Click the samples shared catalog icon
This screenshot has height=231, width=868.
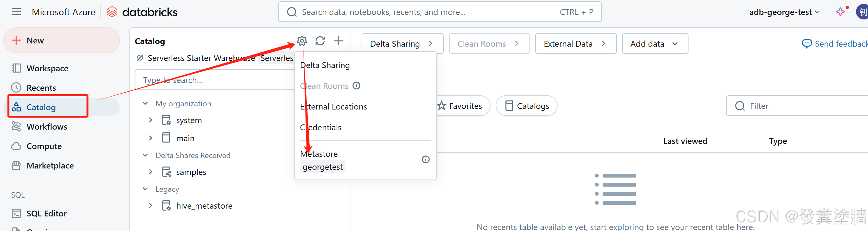point(166,172)
